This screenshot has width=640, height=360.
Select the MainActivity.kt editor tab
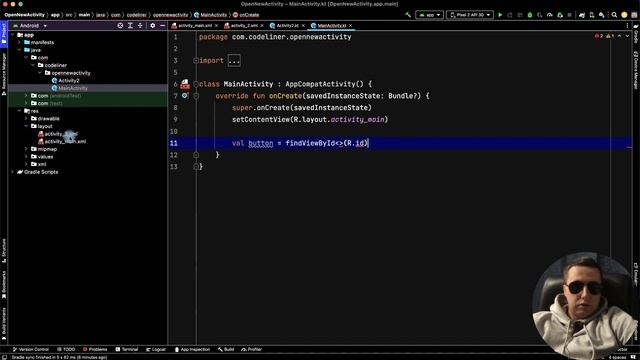331,26
